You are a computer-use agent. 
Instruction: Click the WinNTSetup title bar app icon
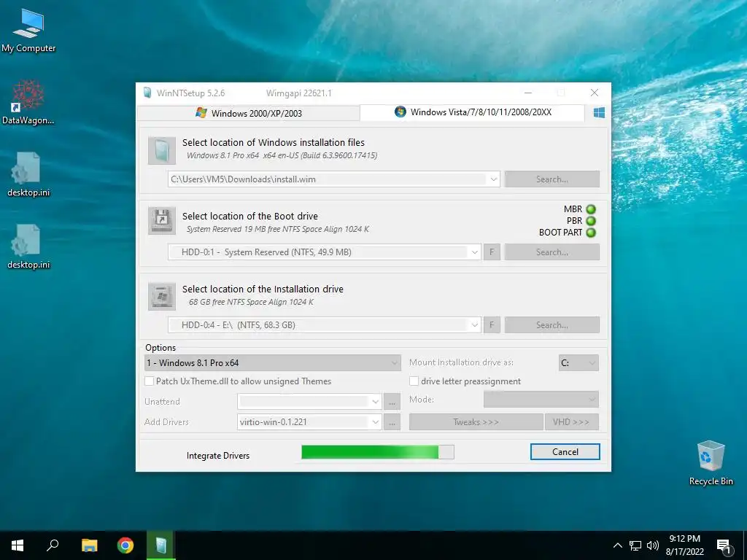(147, 93)
